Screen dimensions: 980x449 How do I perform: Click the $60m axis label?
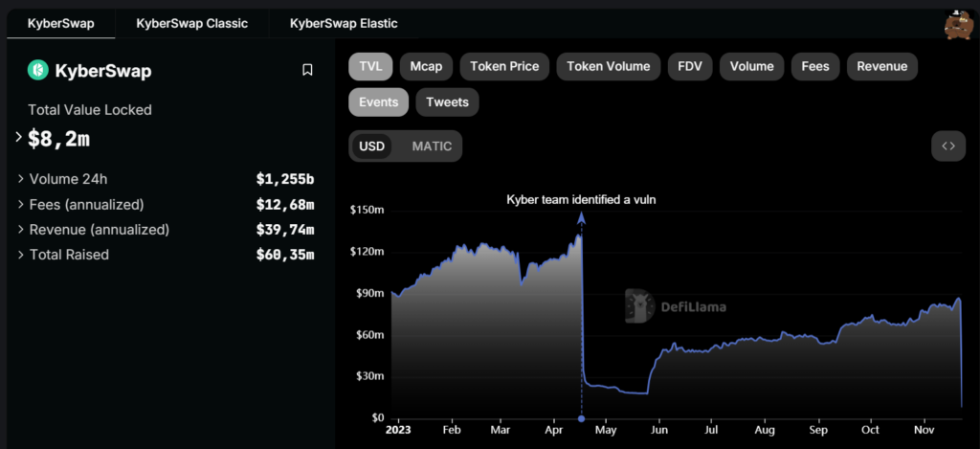click(x=368, y=334)
